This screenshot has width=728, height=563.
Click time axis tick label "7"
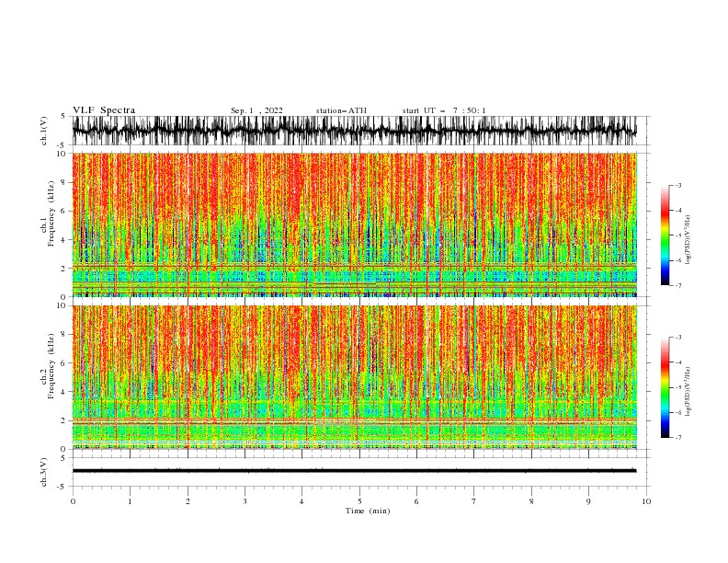pos(474,501)
